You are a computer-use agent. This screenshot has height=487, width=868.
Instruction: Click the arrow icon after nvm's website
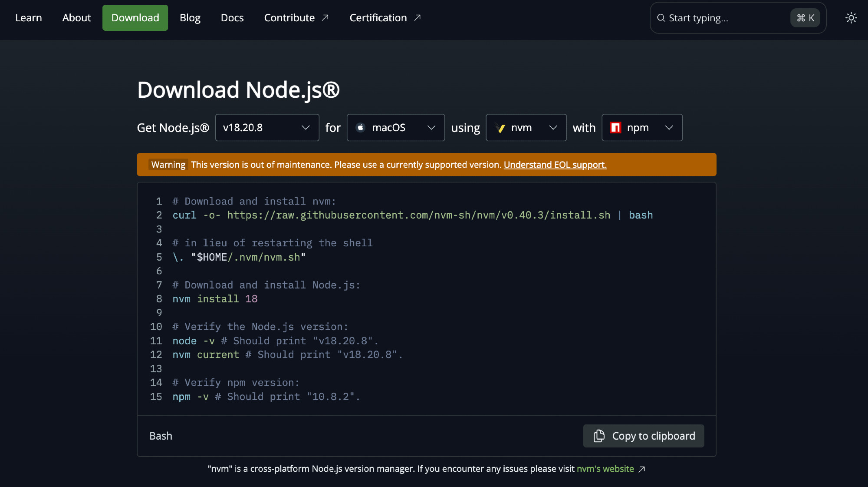[642, 469]
